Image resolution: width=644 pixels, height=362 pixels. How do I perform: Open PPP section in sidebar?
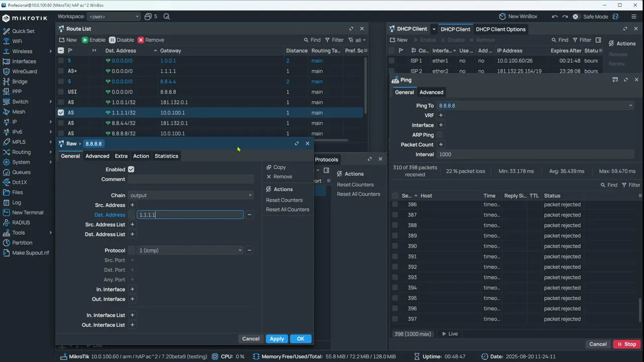coord(17,92)
